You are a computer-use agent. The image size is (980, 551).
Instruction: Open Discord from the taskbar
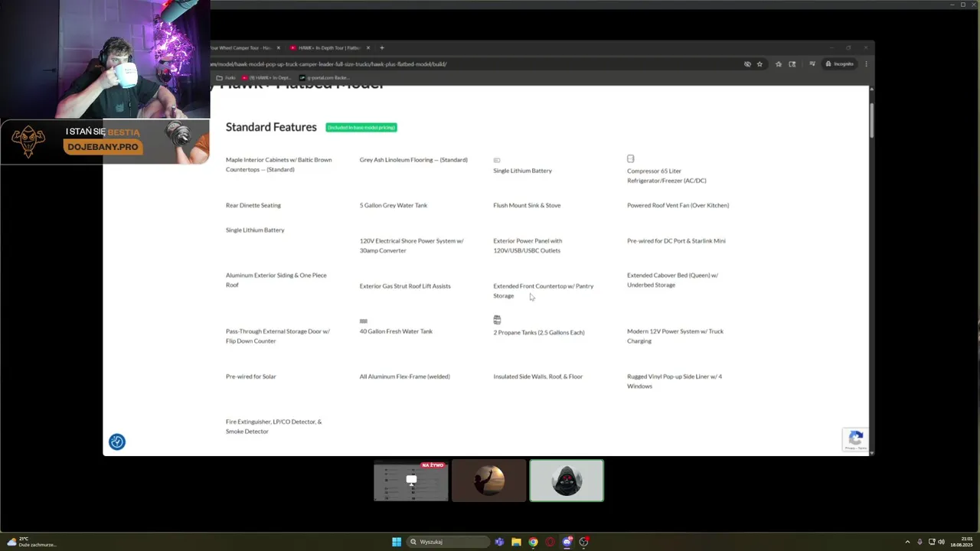tap(567, 542)
